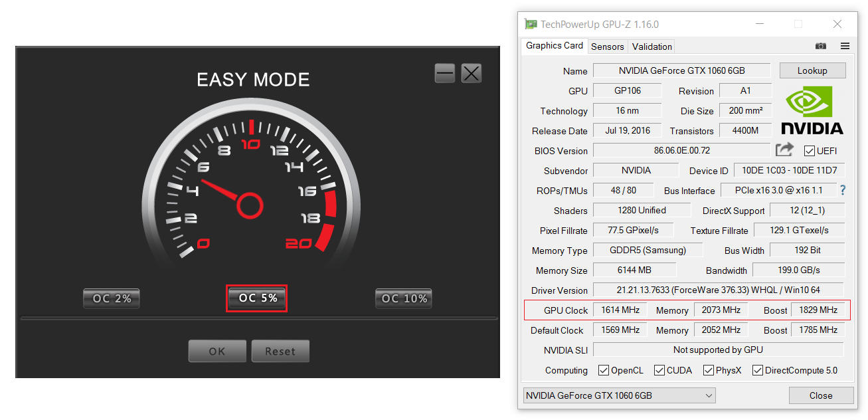Click the Bus Width value 192 Bit
This screenshot has width=868, height=420.
[x=807, y=250]
